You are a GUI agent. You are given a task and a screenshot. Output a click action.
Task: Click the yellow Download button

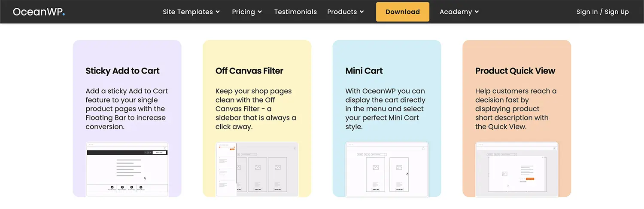[x=403, y=12]
